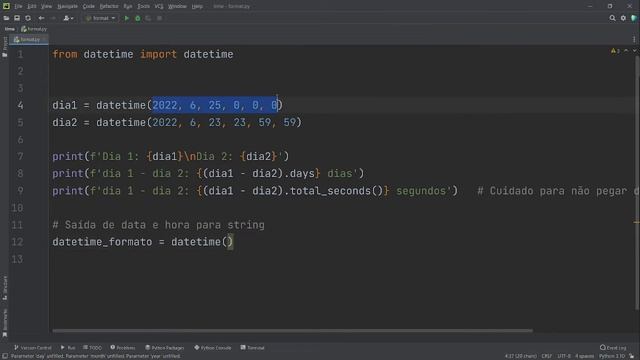Toggle the Structure tool window sidebar
Screen dimensions: 640x360
5,288
